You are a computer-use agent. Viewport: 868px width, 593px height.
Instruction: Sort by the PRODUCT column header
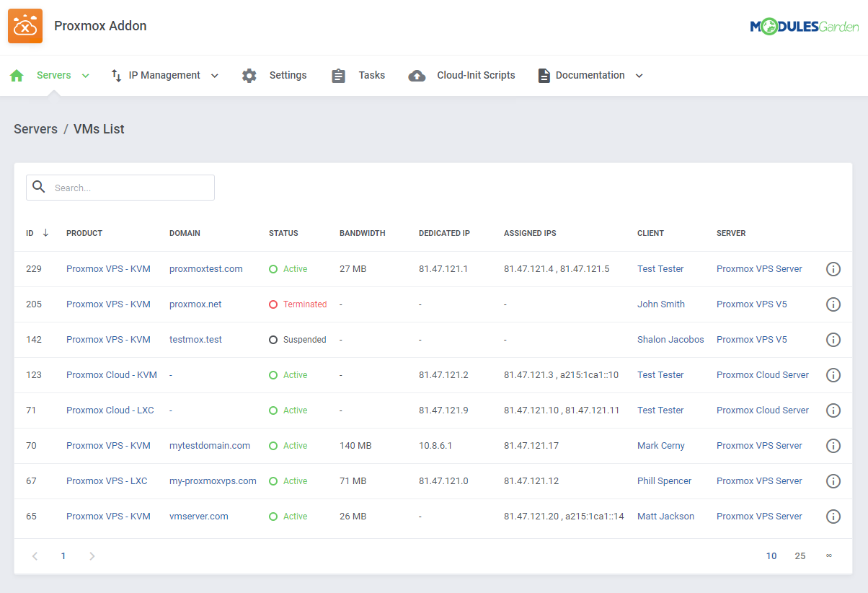(84, 233)
